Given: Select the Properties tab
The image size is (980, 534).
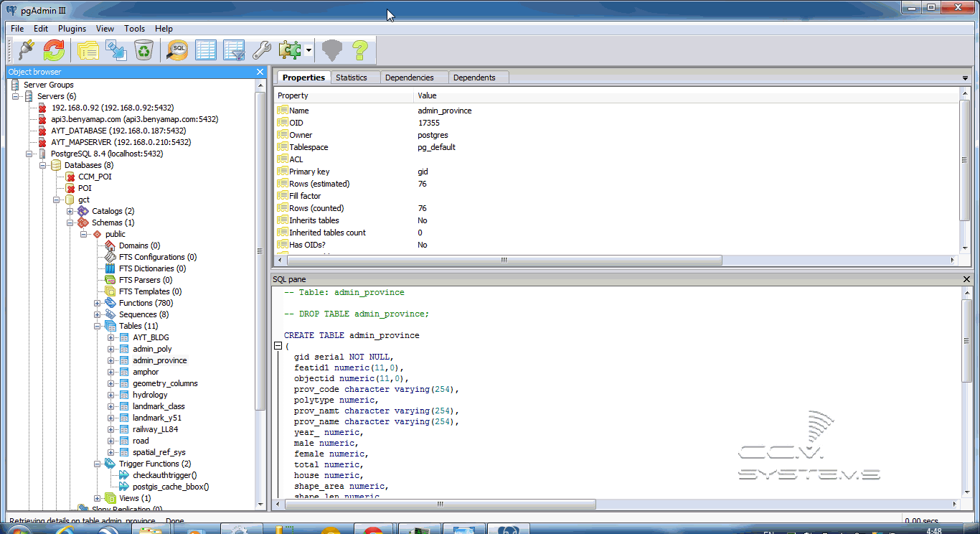Looking at the screenshot, I should (303, 78).
